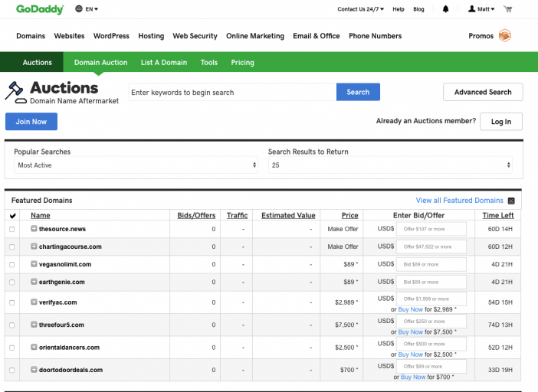Open the Web Security menu

[x=195, y=36]
